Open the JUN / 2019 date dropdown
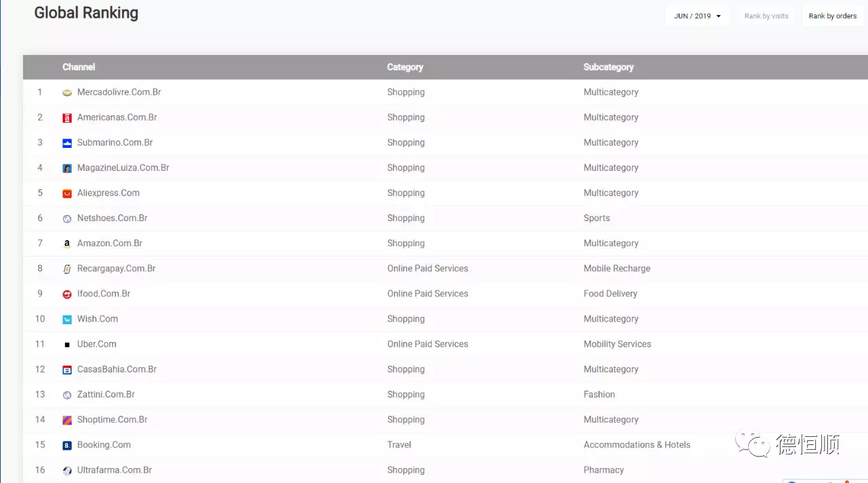Screen dimensions: 868x483 click(x=697, y=16)
